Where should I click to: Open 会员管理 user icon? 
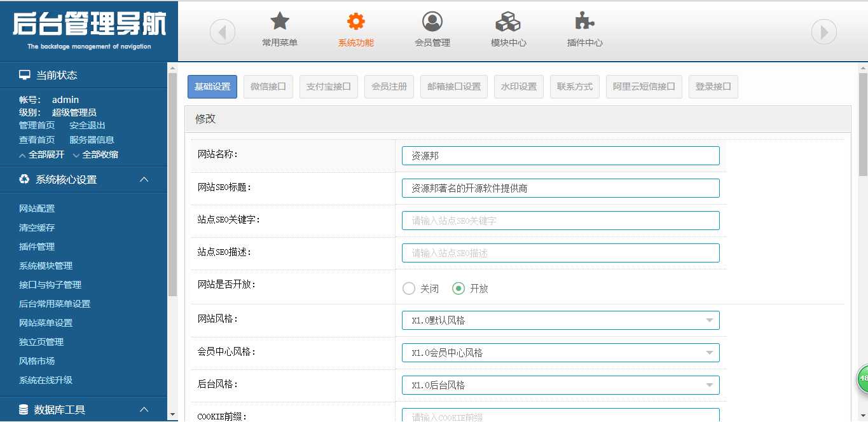pyautogui.click(x=432, y=21)
